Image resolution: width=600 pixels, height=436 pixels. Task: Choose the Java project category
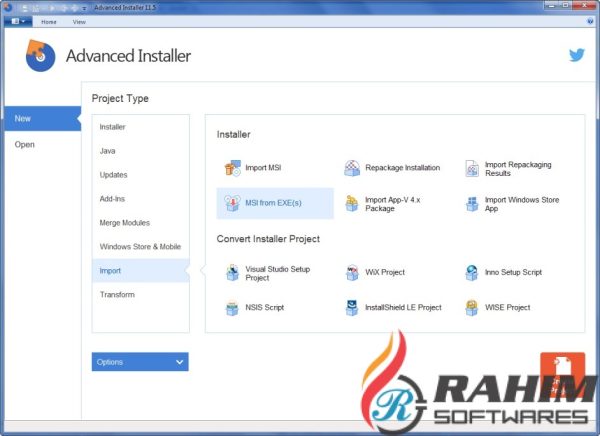click(140, 151)
